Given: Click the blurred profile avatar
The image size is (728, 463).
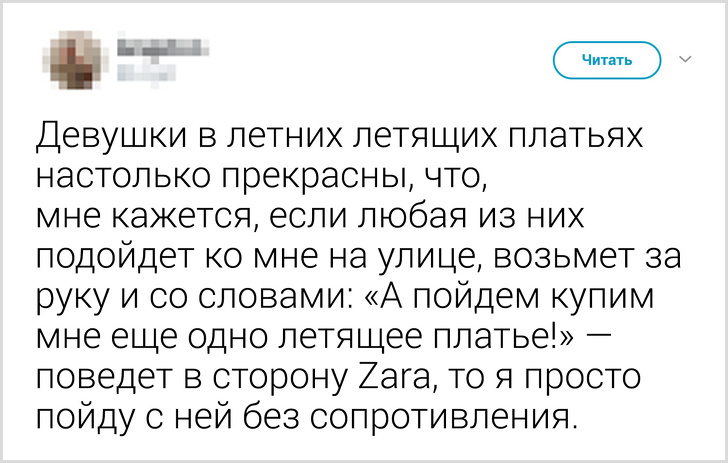Looking at the screenshot, I should tap(73, 60).
